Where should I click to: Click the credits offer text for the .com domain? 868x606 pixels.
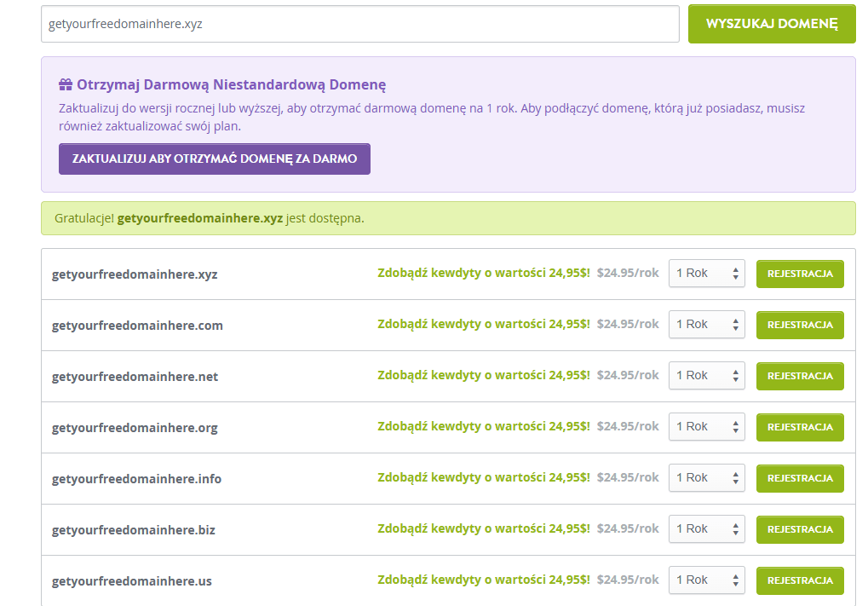coord(484,325)
